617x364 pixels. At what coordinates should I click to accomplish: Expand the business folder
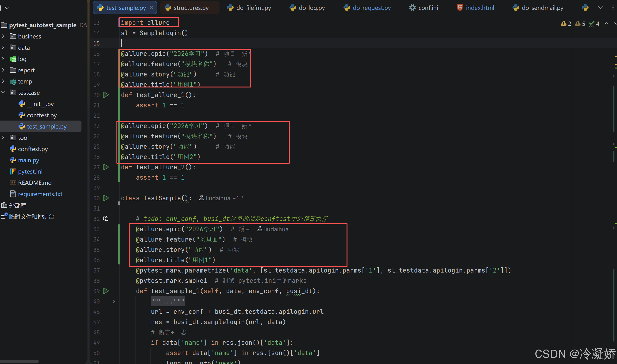[x=3, y=36]
